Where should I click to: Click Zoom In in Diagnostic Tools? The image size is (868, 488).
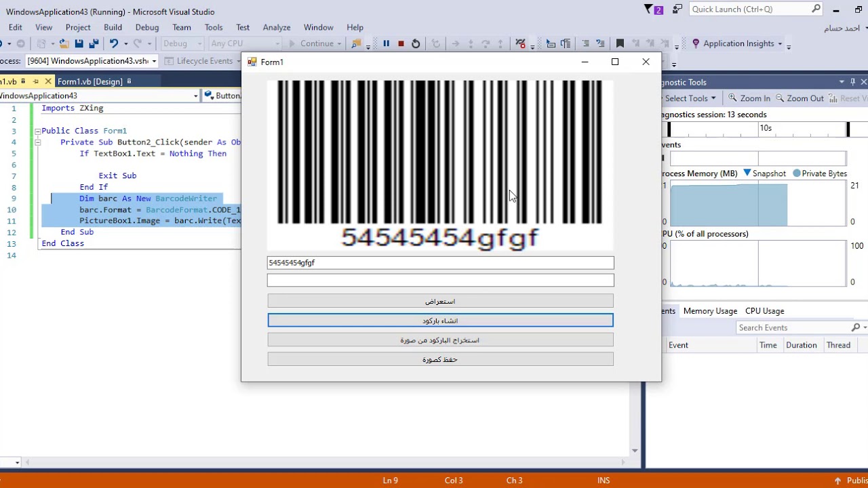(x=749, y=98)
